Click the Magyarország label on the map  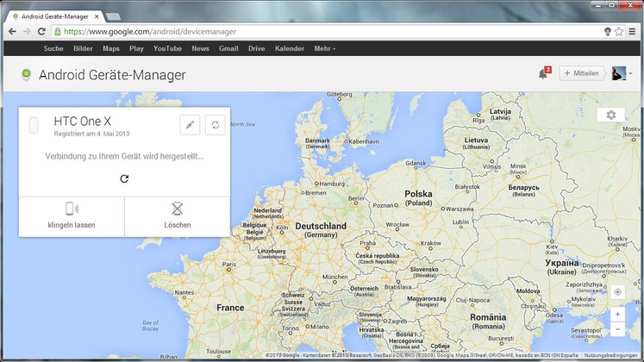(427, 299)
